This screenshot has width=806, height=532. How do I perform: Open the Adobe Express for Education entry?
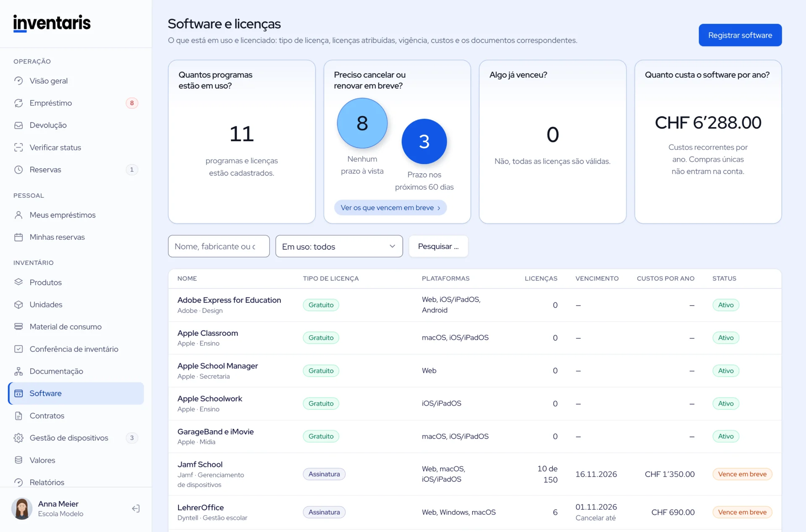[x=229, y=300]
